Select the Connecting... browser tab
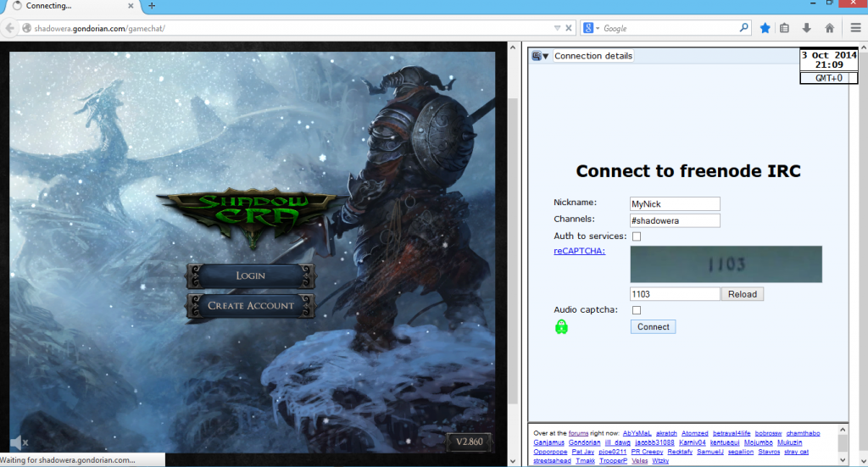This screenshot has height=467, width=868. (x=71, y=6)
